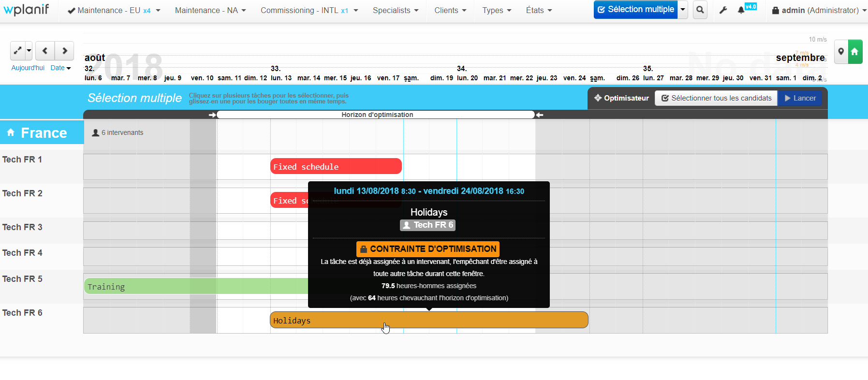
Task: Open the Date dropdown
Action: coord(60,68)
